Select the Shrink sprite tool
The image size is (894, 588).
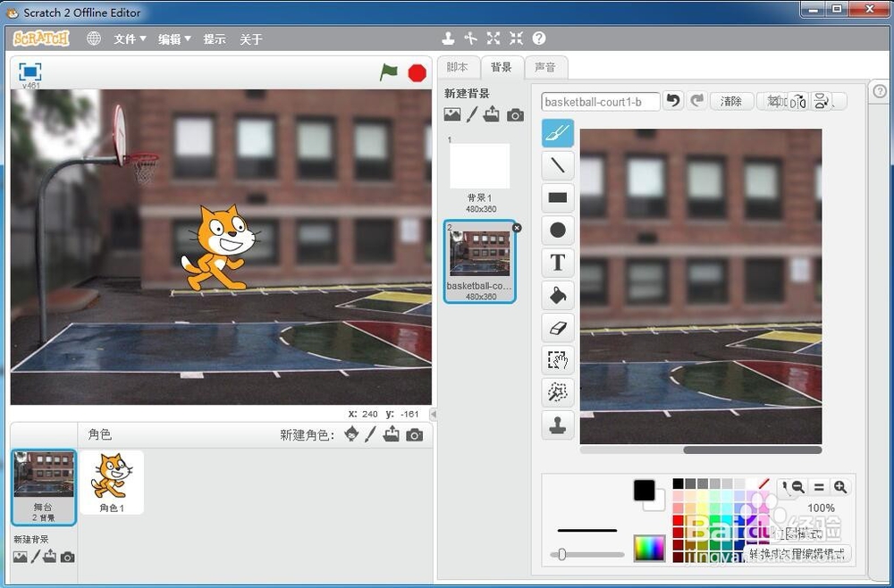(516, 38)
